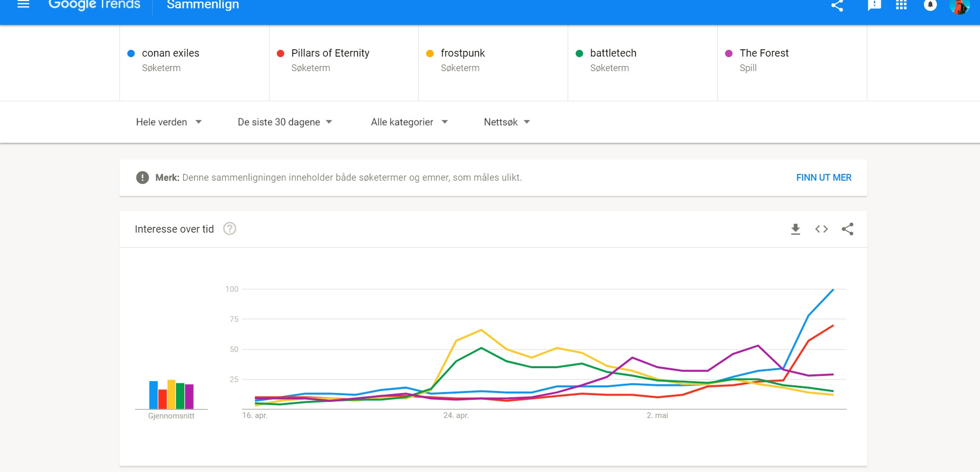Click the blue conan exiles average bar
The width and height of the screenshot is (980, 472).
point(154,395)
